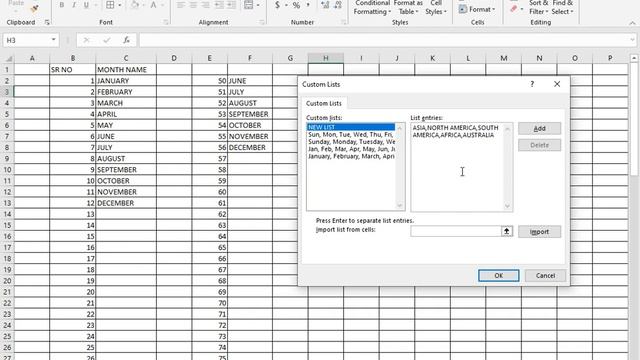
Task: Apply the Percent Style icon
Action: click(x=296, y=5)
